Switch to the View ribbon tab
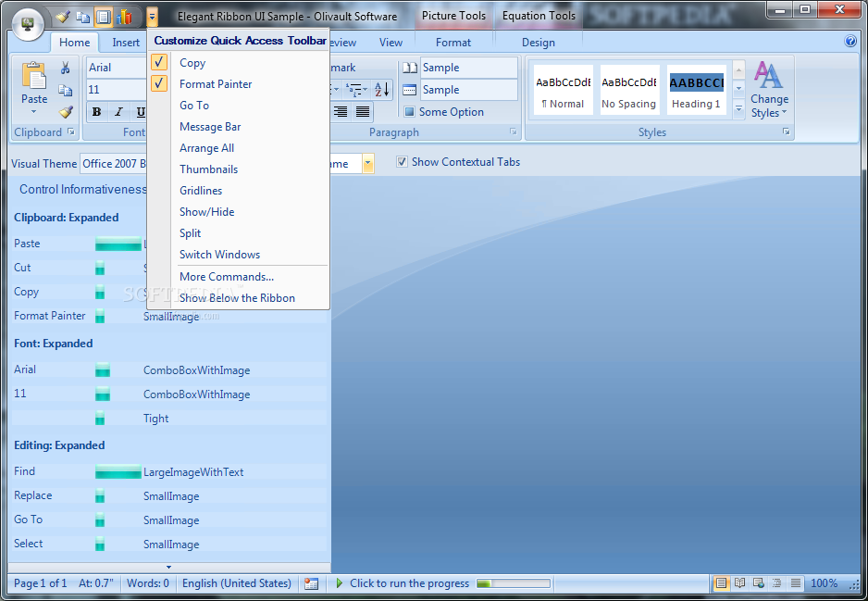The image size is (868, 601). tap(391, 42)
